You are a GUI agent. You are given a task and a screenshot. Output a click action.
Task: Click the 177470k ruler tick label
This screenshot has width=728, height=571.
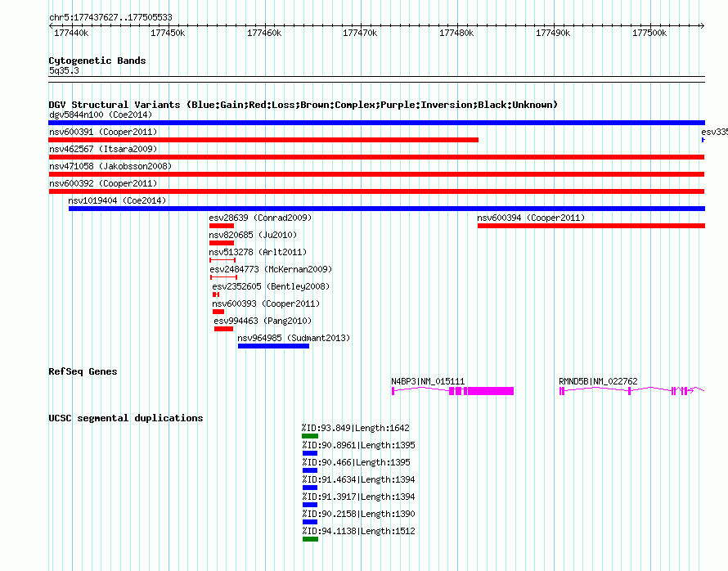[x=360, y=34]
